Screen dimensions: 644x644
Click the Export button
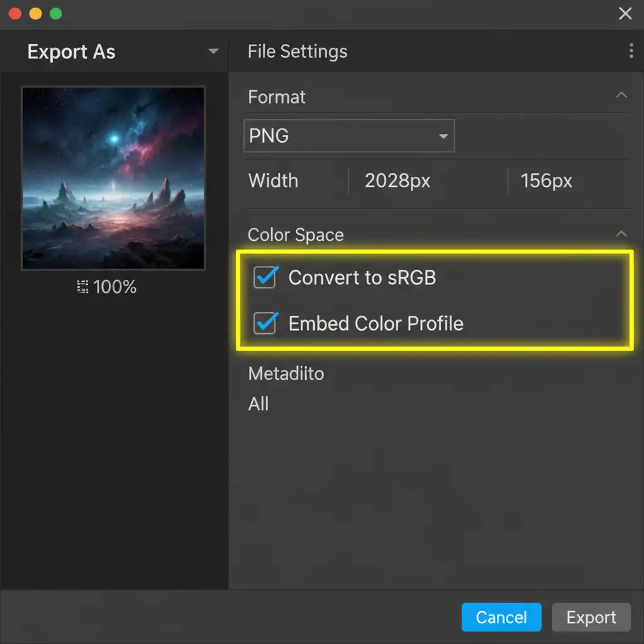point(591,618)
